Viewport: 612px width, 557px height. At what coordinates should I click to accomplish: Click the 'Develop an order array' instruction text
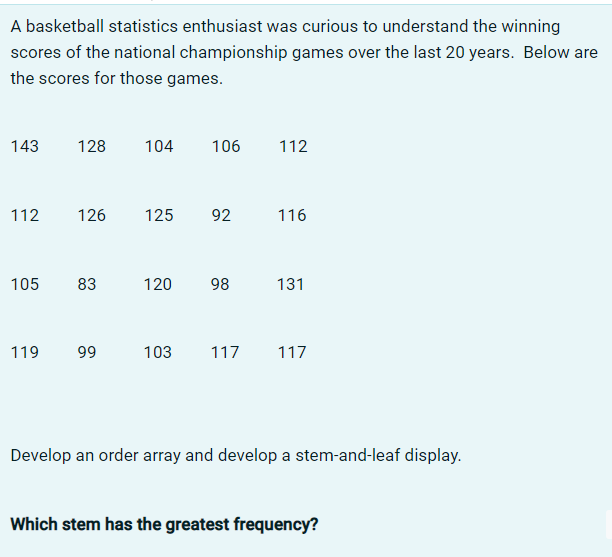click(x=236, y=456)
